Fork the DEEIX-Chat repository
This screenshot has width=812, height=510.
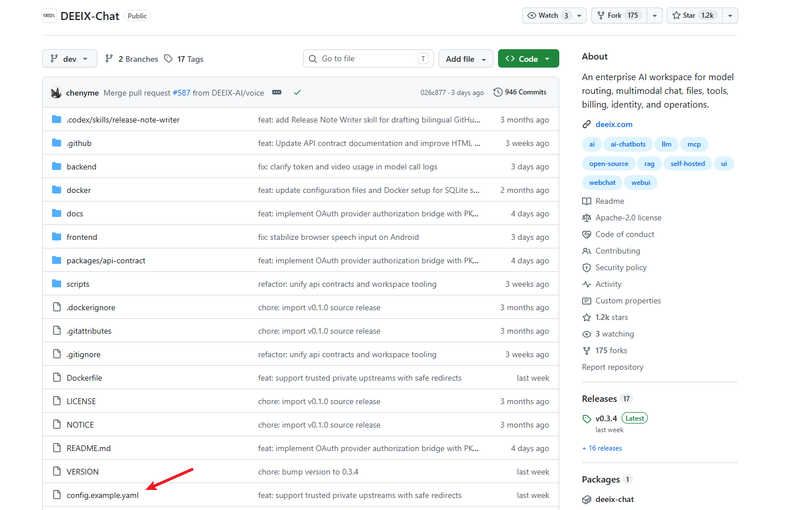619,15
